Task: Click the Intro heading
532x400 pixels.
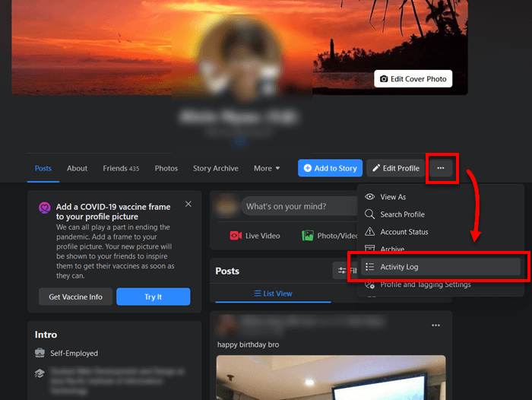Action: coord(46,335)
